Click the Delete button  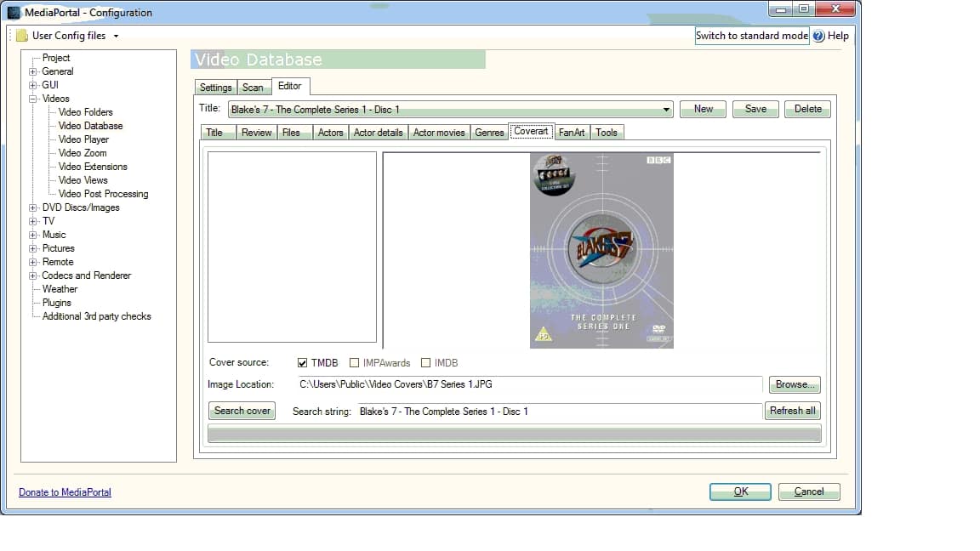(808, 110)
